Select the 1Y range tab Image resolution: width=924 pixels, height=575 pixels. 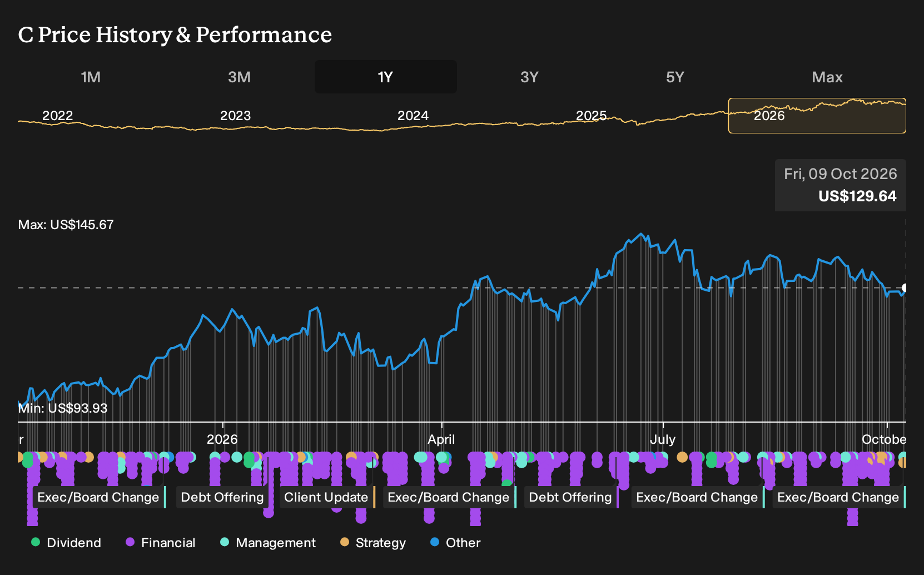pos(385,77)
